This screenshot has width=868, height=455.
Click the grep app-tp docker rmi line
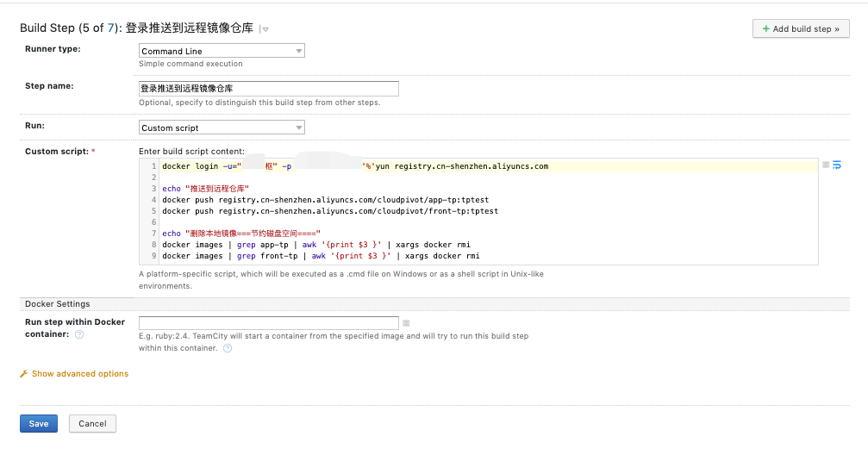tap(316, 245)
